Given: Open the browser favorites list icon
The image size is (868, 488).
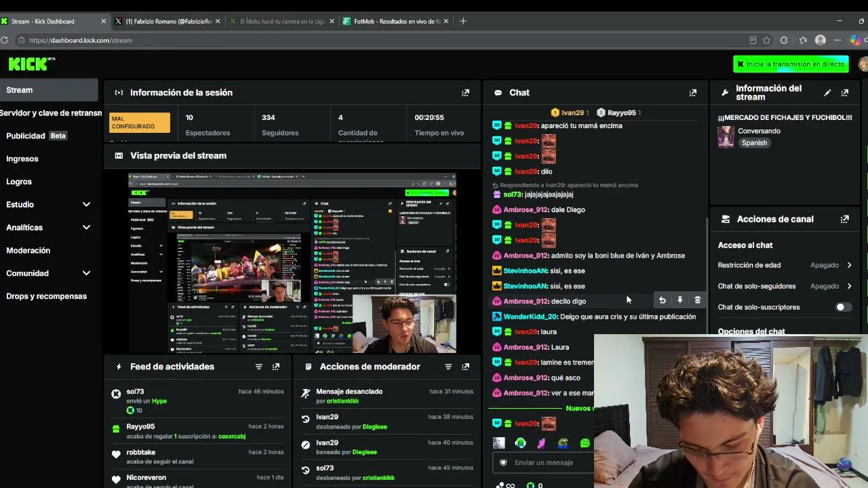Looking at the screenshot, I should coord(803,40).
